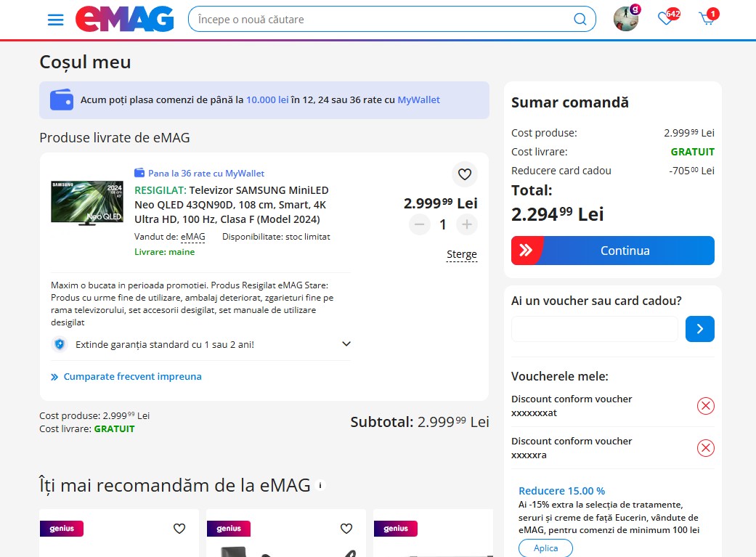Click the search magnifier icon
The image size is (756, 557).
(x=580, y=20)
